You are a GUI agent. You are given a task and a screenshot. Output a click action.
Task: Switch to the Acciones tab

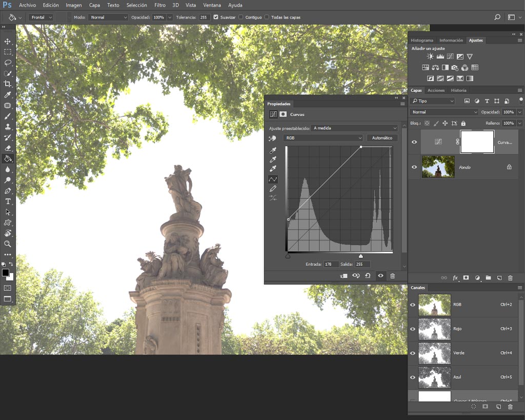pyautogui.click(x=436, y=90)
